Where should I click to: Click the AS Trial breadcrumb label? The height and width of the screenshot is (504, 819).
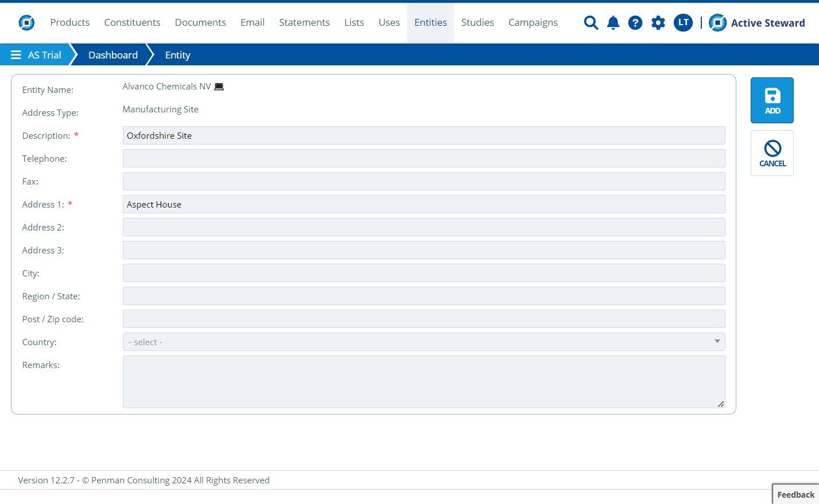(x=45, y=55)
